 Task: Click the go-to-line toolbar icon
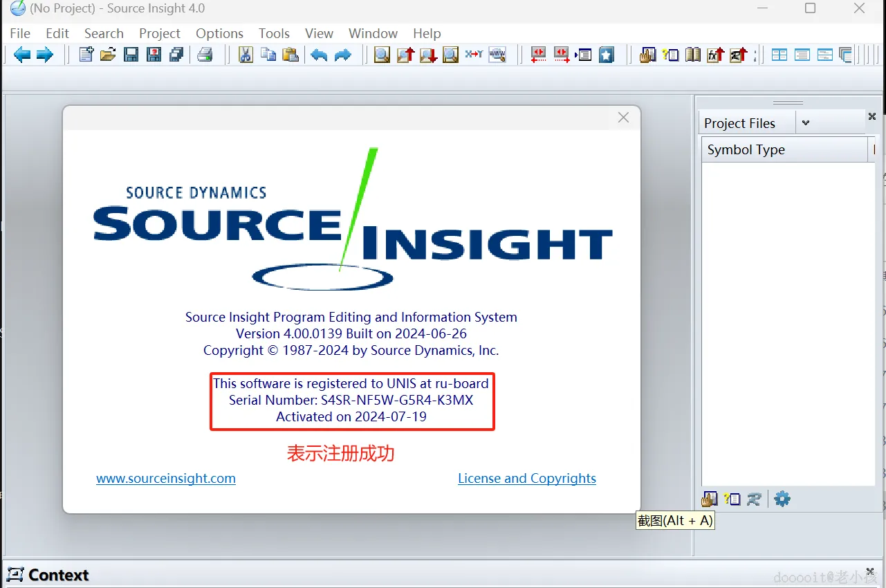tap(584, 55)
